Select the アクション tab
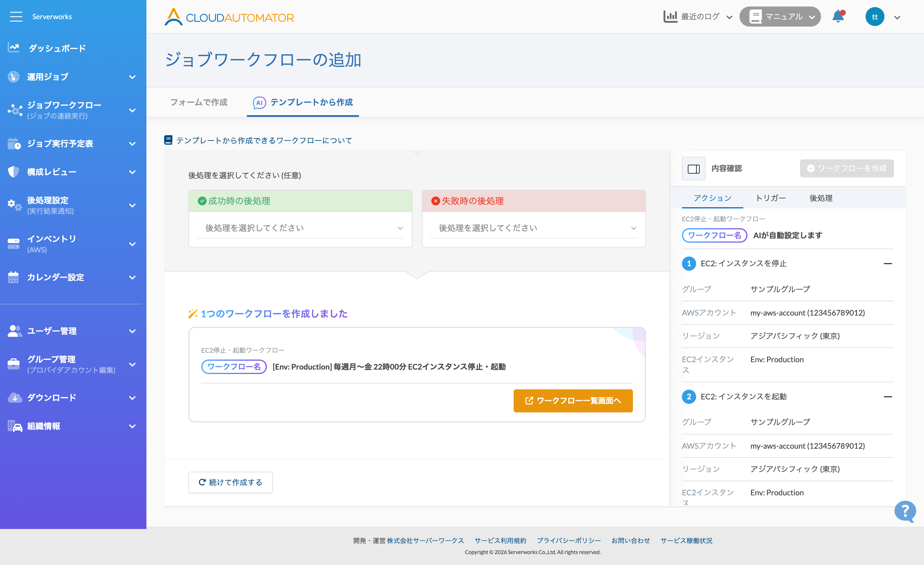This screenshot has height=565, width=924. coord(712,198)
